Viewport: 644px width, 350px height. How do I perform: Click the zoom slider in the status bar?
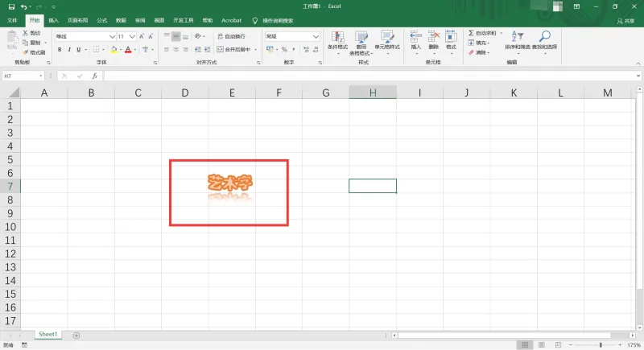[x=601, y=345]
